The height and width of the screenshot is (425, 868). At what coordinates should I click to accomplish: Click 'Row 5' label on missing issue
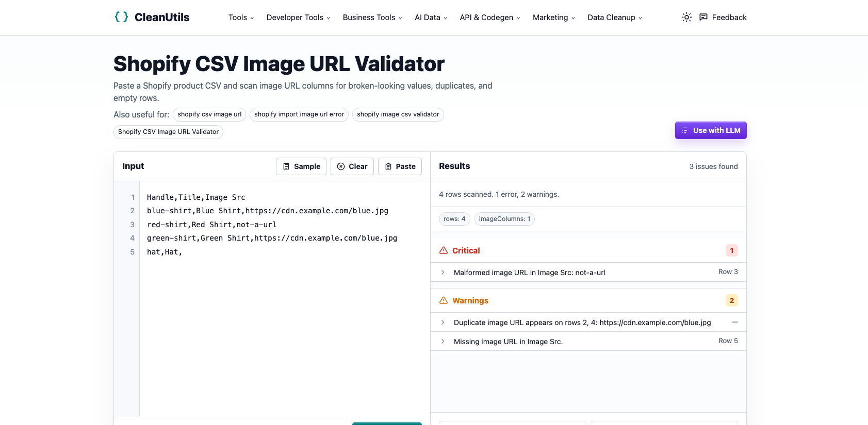[728, 341]
